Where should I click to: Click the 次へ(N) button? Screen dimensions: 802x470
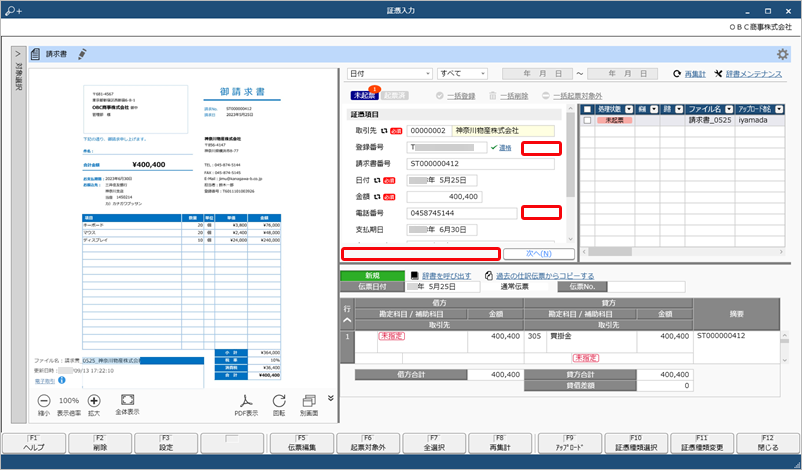(x=539, y=254)
